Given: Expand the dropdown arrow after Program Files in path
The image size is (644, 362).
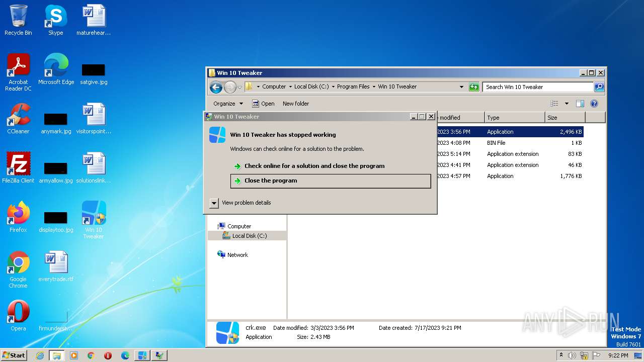Looking at the screenshot, I should point(374,86).
